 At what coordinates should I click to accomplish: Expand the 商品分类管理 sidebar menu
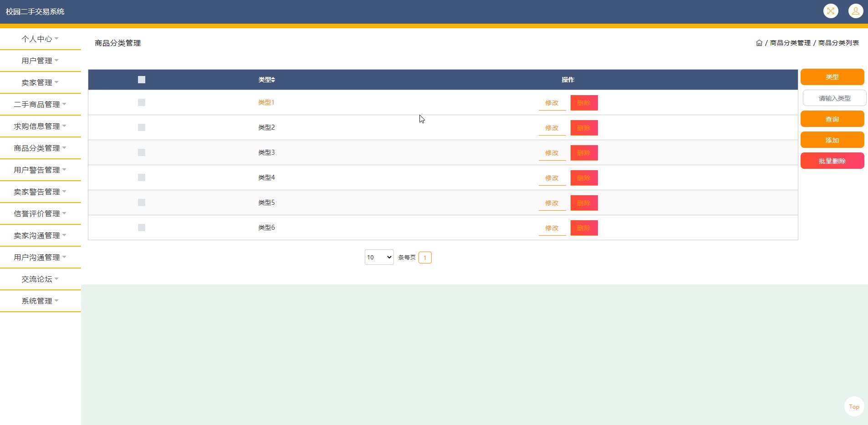click(x=40, y=148)
